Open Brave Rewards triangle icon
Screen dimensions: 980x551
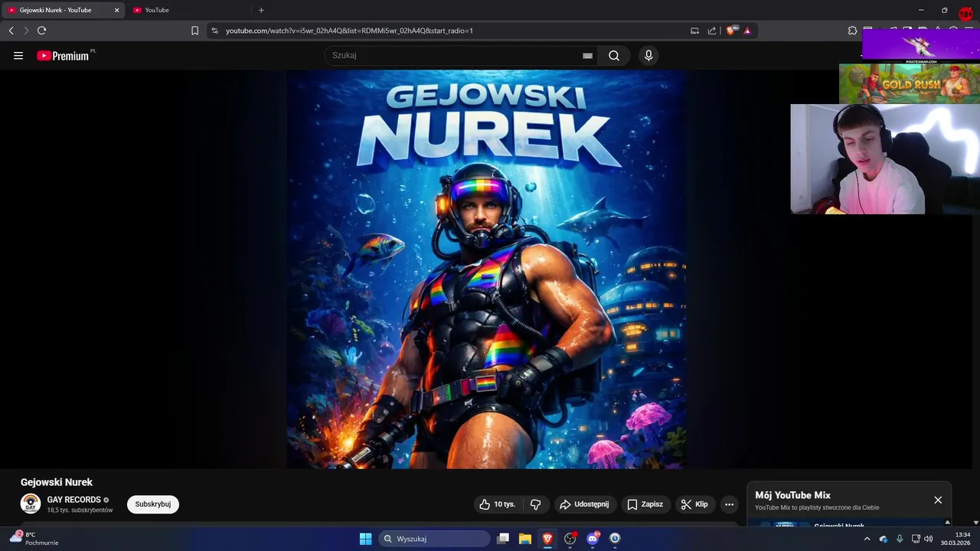click(x=747, y=31)
